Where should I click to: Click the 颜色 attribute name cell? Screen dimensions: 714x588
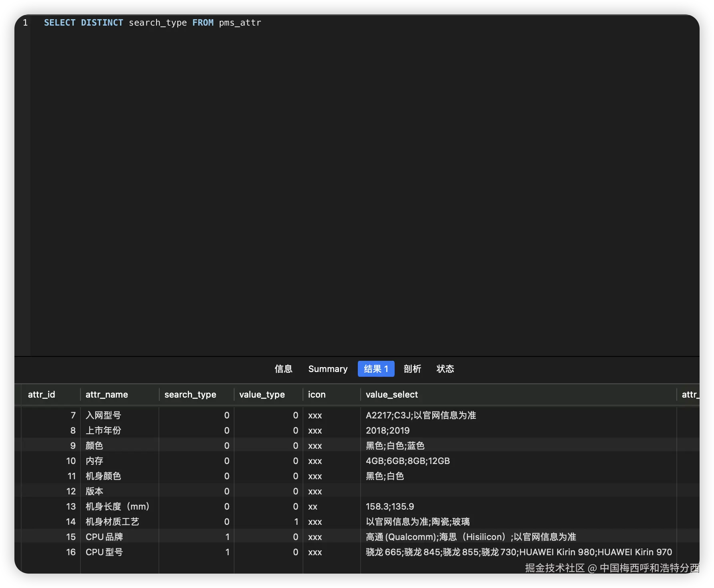pyautogui.click(x=119, y=446)
